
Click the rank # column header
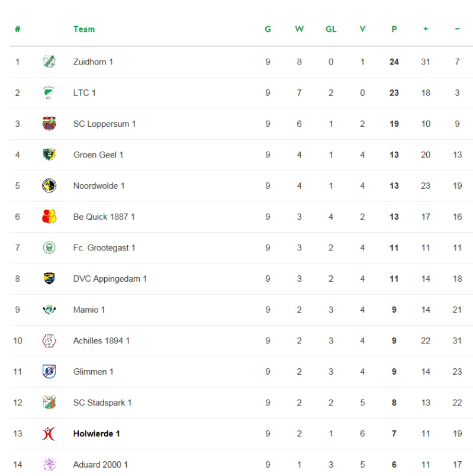tap(18, 29)
